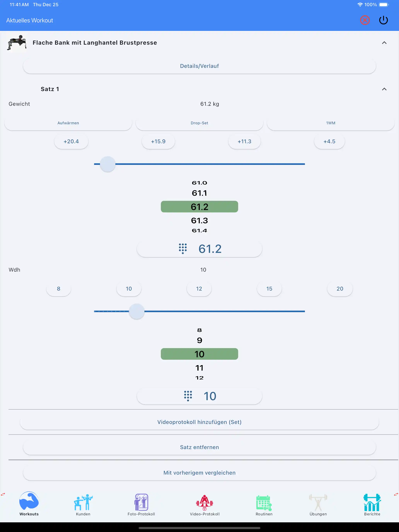Open the Video-Protokoll icon
The height and width of the screenshot is (532, 399).
tap(205, 503)
